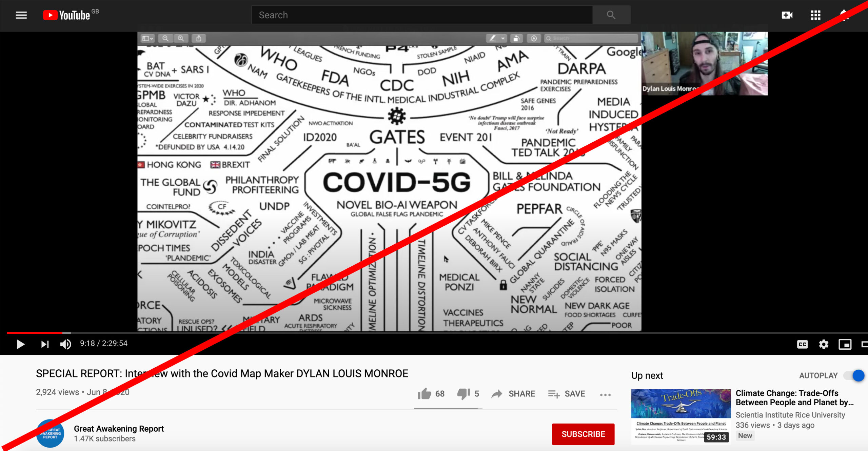Image resolution: width=868 pixels, height=451 pixels.
Task: Switch to miniplayer mode
Action: [845, 344]
